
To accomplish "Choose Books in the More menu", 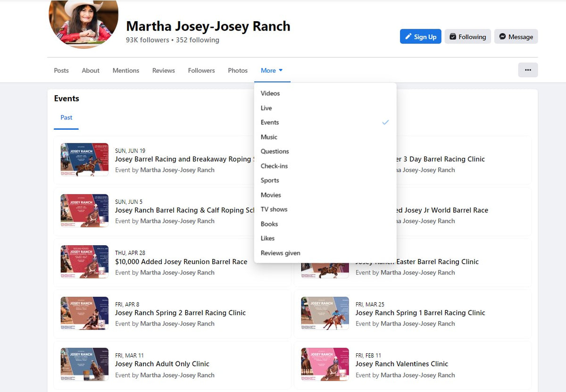I will pyautogui.click(x=325, y=224).
